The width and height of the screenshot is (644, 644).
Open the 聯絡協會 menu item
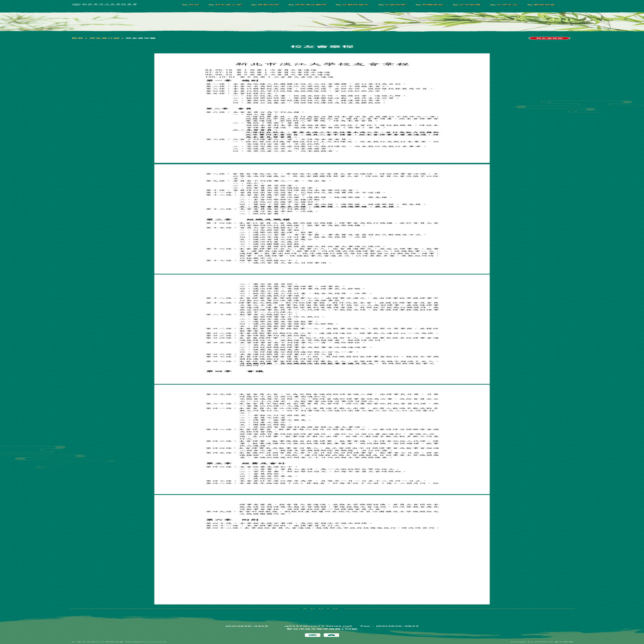pyautogui.click(x=541, y=5)
